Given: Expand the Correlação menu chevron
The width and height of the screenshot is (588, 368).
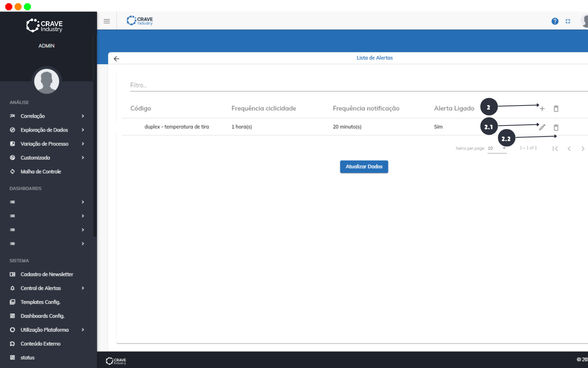Looking at the screenshot, I should click(83, 116).
